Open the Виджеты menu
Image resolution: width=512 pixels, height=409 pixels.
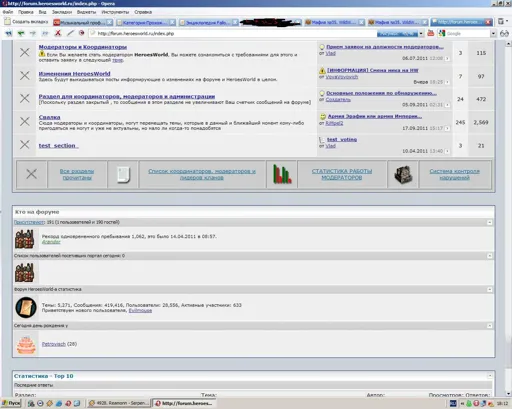[86, 12]
